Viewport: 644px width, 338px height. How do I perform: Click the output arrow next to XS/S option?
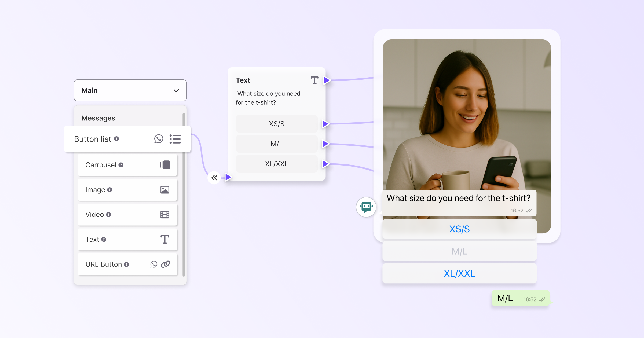click(325, 124)
